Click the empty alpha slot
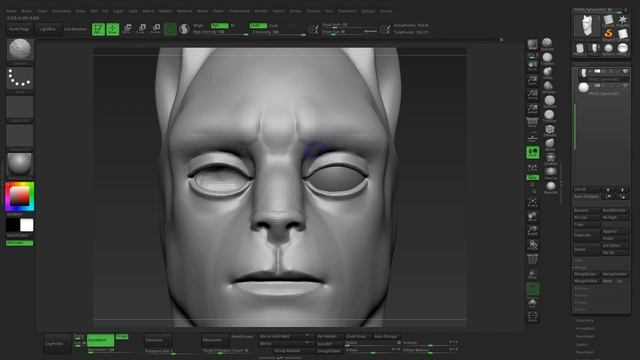The image size is (640, 360). tap(20, 107)
